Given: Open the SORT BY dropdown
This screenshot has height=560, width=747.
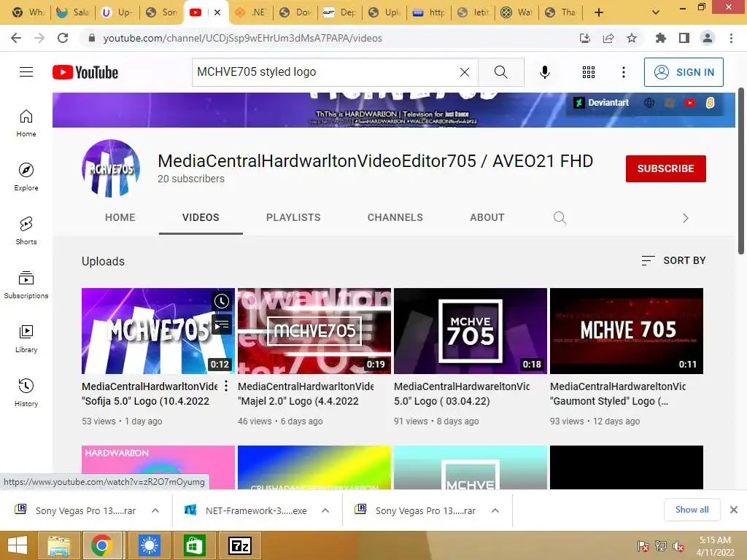Looking at the screenshot, I should (x=673, y=260).
